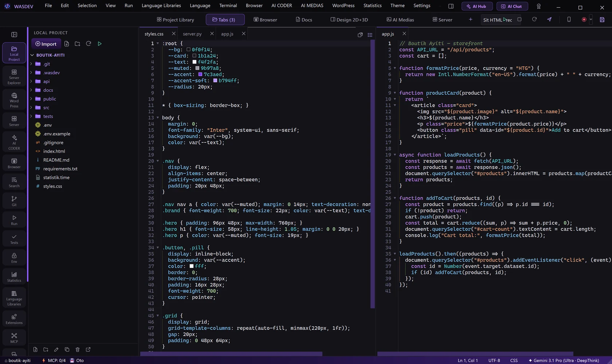Open the Tests sidebar panel
The height and width of the screenshot is (364, 612).
click(x=14, y=239)
